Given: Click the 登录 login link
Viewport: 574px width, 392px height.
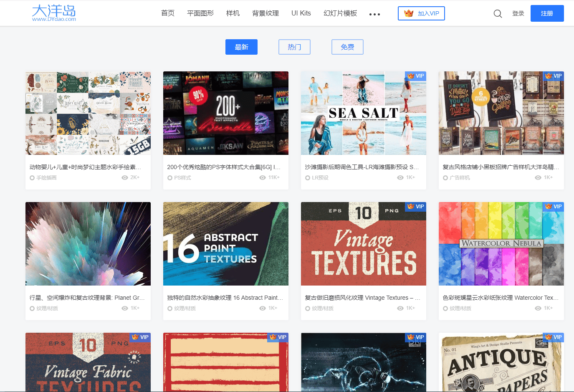Looking at the screenshot, I should tap(518, 13).
